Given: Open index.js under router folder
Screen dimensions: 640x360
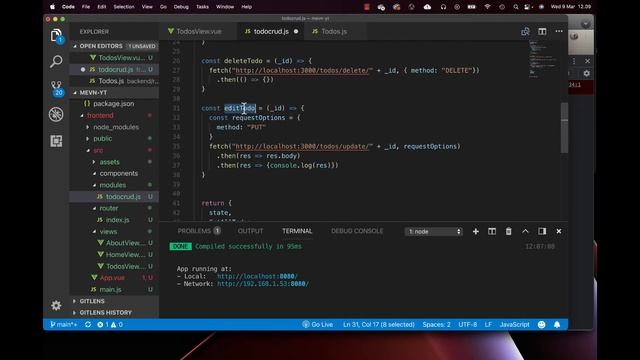Looking at the screenshot, I should coord(113,220).
